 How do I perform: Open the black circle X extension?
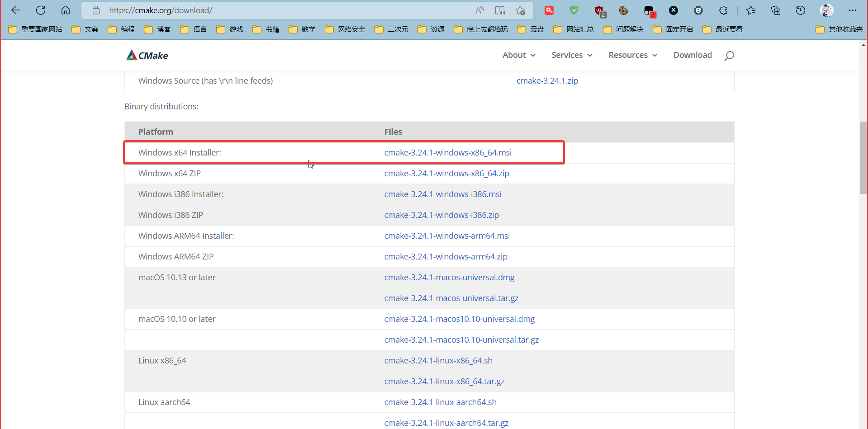[x=674, y=10]
